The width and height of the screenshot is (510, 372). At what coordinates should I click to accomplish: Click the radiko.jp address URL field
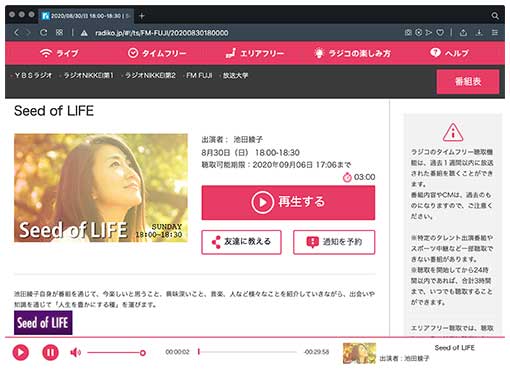[162, 33]
